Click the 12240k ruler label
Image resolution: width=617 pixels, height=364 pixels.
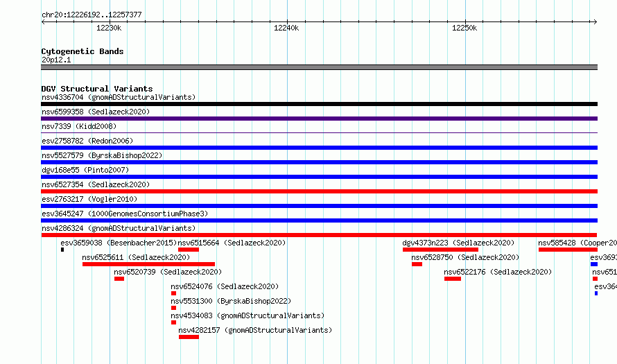[x=286, y=28]
